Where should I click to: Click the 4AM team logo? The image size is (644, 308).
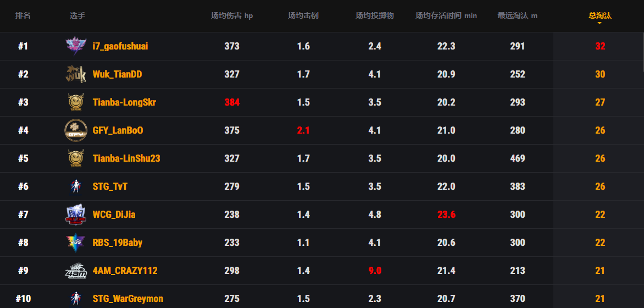pyautogui.click(x=76, y=271)
